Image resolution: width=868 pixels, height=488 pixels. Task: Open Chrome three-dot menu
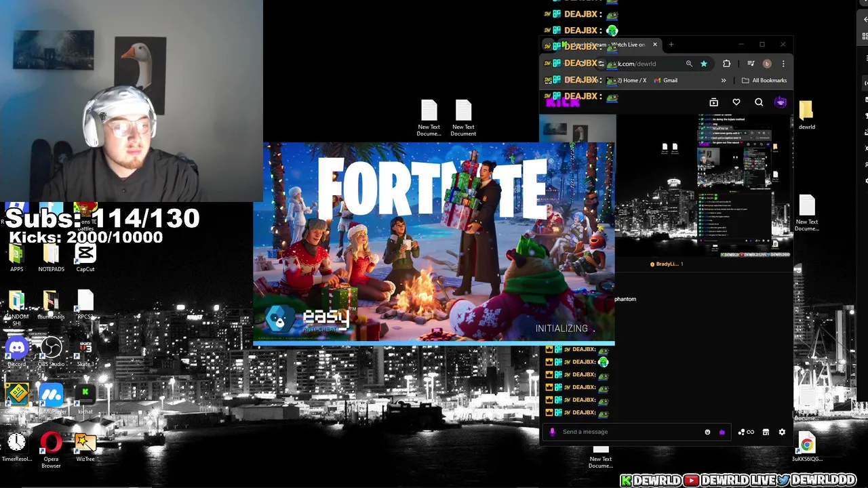click(x=783, y=64)
